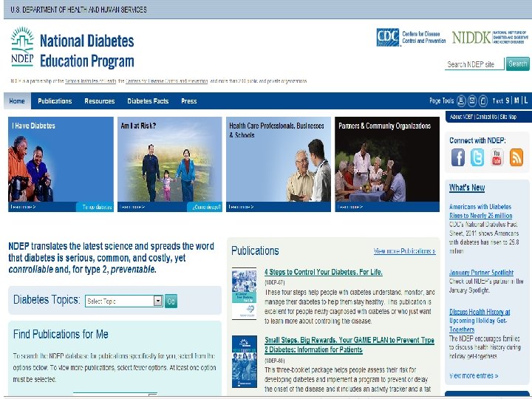Screen dimensions: 532x399
Task: Open Americans with Diabetes Rises news link
Action: point(481,211)
